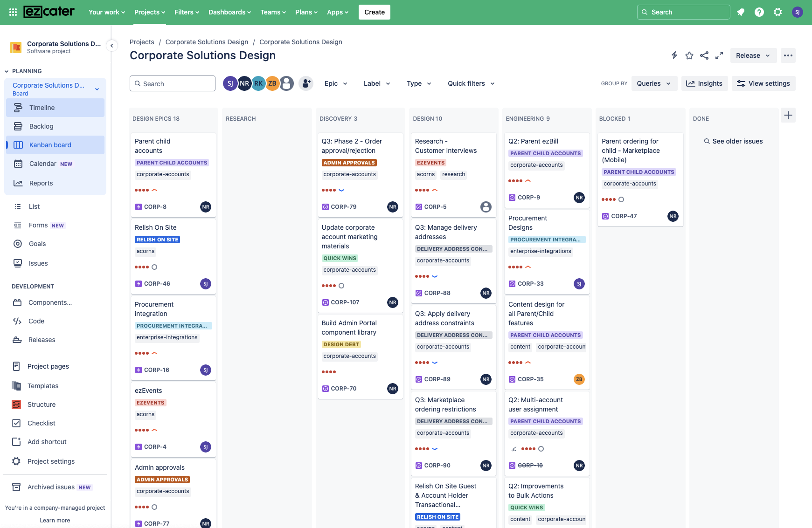Click the Timeline icon in sidebar
Screen dimensions: 812x528
coord(18,108)
